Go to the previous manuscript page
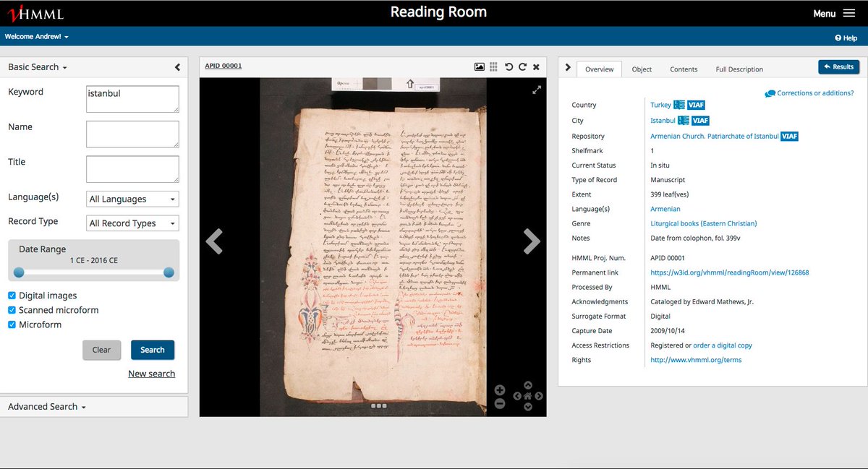Image resolution: width=868 pixels, height=469 pixels. click(214, 241)
